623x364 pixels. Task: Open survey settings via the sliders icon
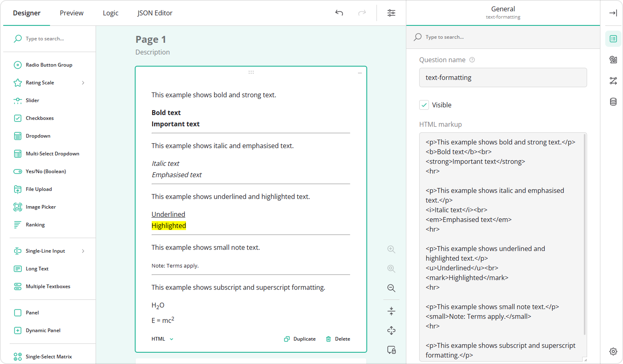391,13
